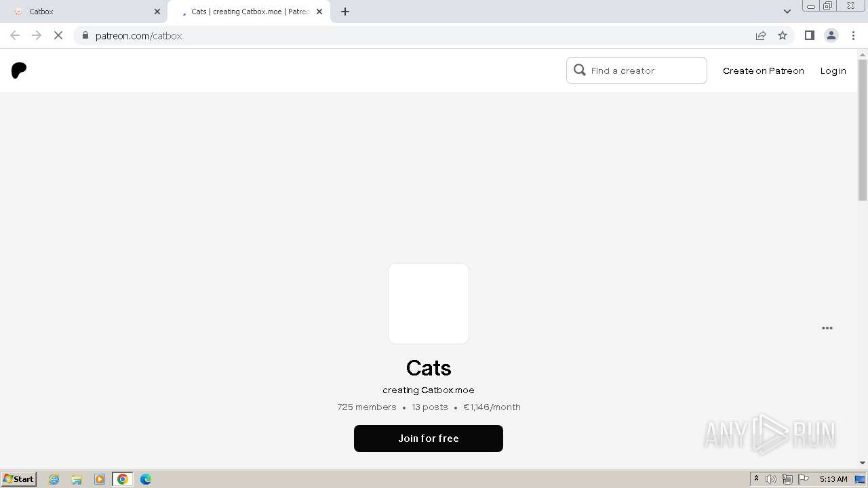Go back to previous page
The image size is (868, 488).
[15, 36]
